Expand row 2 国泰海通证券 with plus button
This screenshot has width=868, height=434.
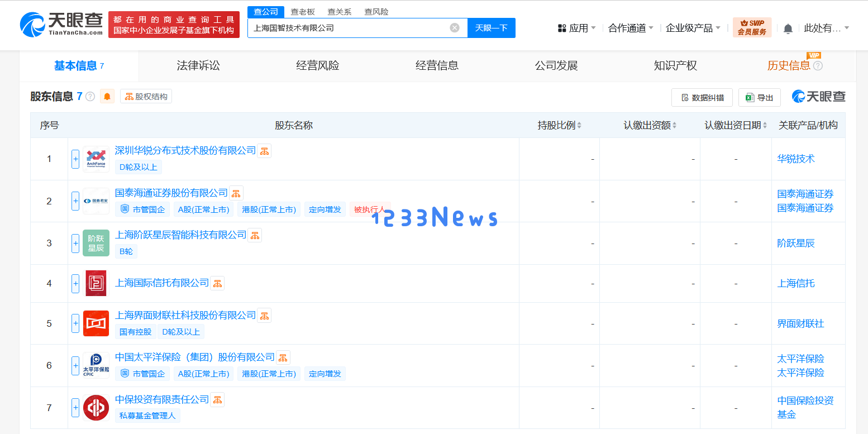point(75,201)
